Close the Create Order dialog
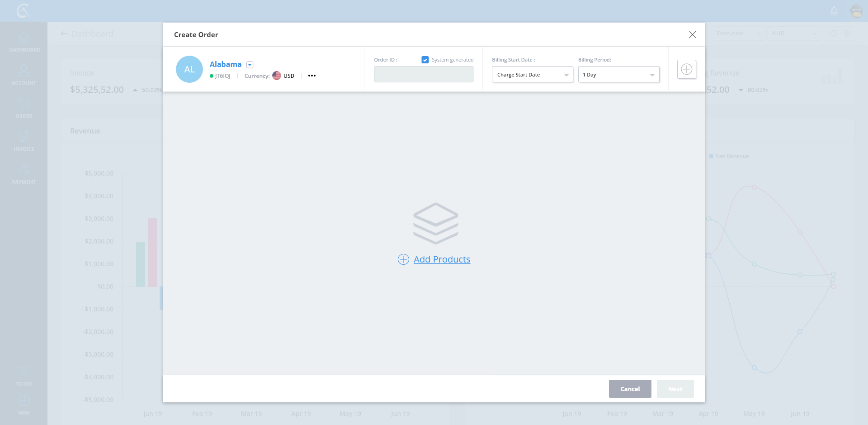Viewport: 868px width, 425px height. pyautogui.click(x=692, y=35)
